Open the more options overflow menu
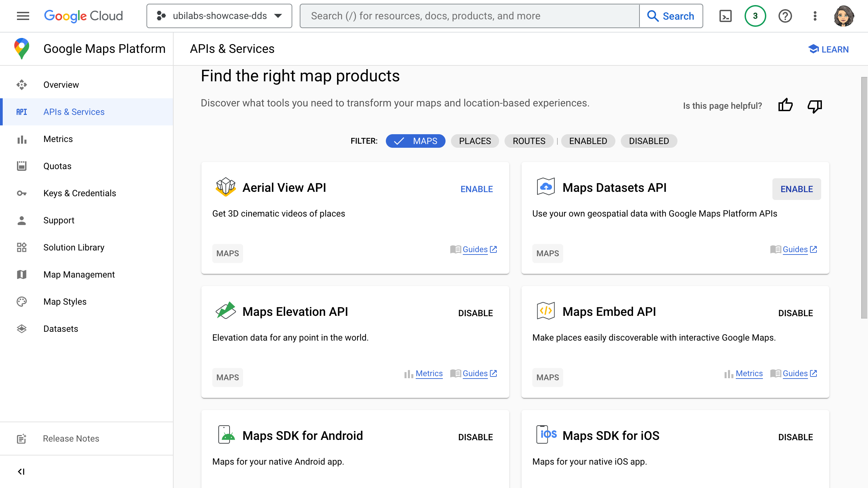Screen dimensions: 868x488 click(815, 16)
